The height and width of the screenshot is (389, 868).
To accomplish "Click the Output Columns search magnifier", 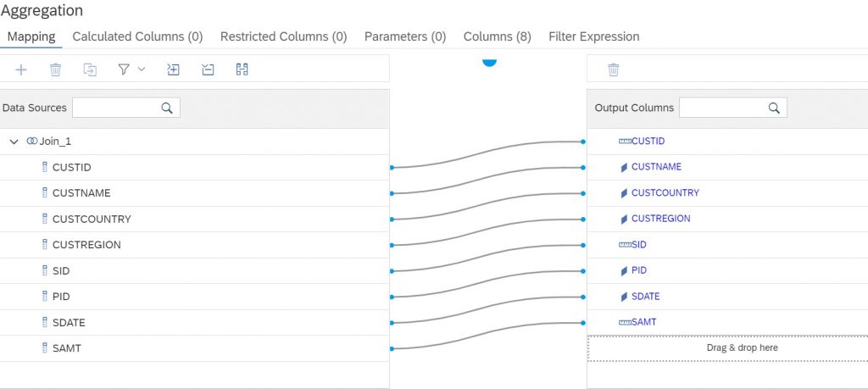I will pos(774,108).
